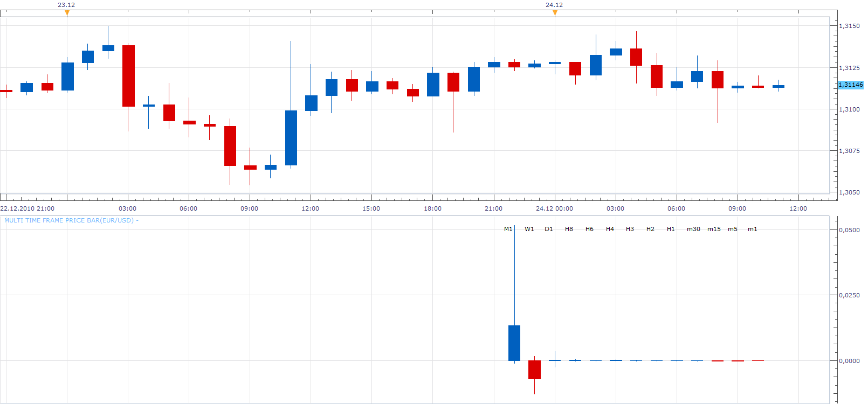The width and height of the screenshot is (868, 404).
Task: Click the tall blue M1 candle body
Action: (x=514, y=343)
